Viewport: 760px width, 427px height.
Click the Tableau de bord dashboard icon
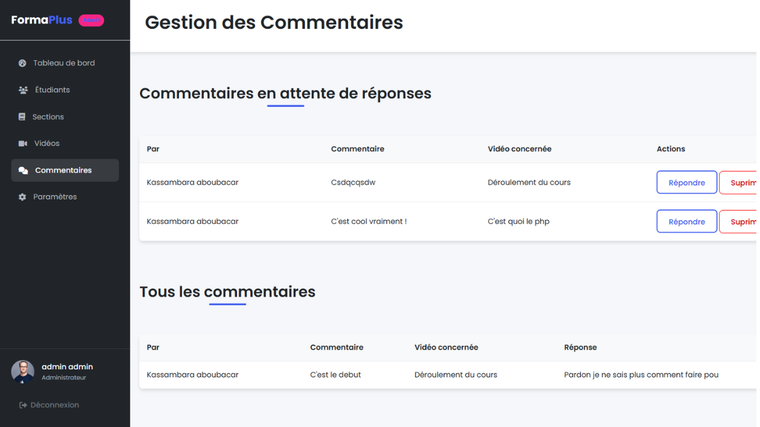point(23,63)
